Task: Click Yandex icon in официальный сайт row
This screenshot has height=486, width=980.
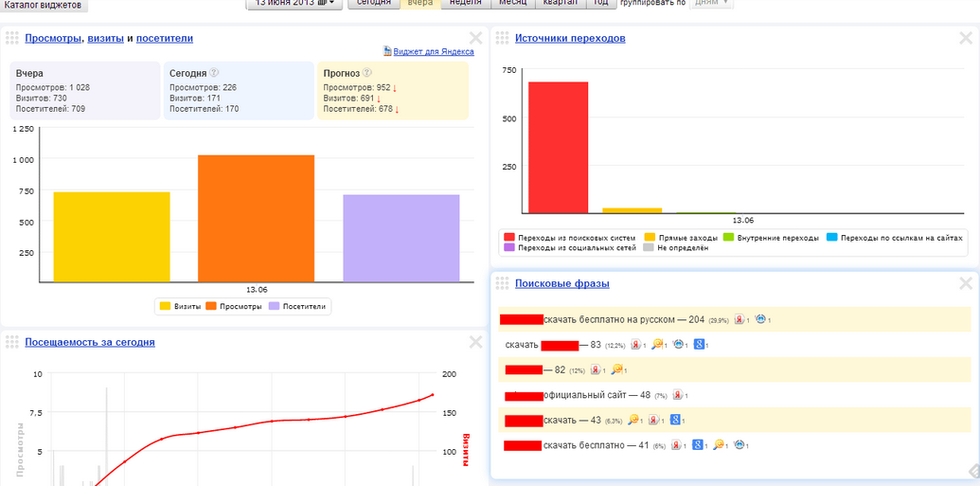Action: pos(678,395)
